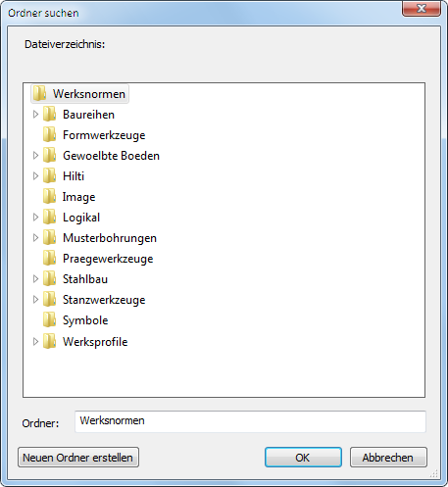
Task: Click the Gewoelbte Boeden folder icon
Action: [x=49, y=156]
